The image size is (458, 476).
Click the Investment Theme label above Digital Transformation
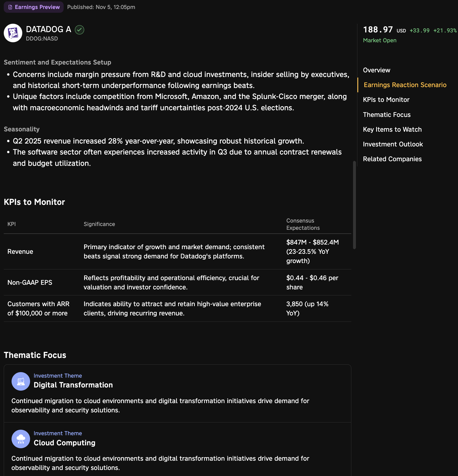pyautogui.click(x=58, y=376)
